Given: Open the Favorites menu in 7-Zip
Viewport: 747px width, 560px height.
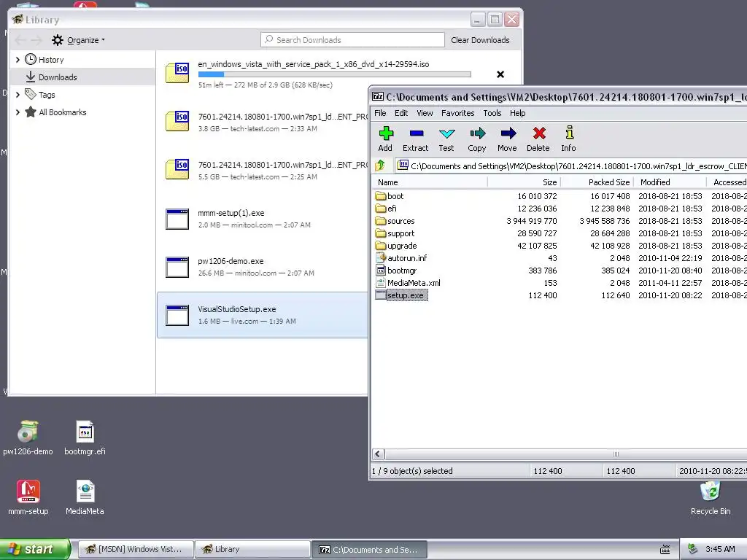Looking at the screenshot, I should (x=458, y=113).
